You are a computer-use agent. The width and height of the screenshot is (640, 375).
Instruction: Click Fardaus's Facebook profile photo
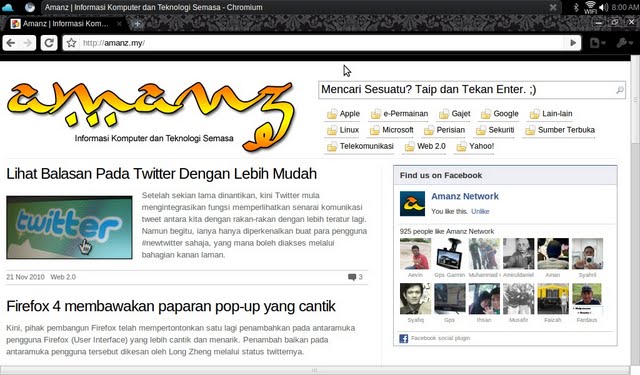pyautogui.click(x=587, y=299)
